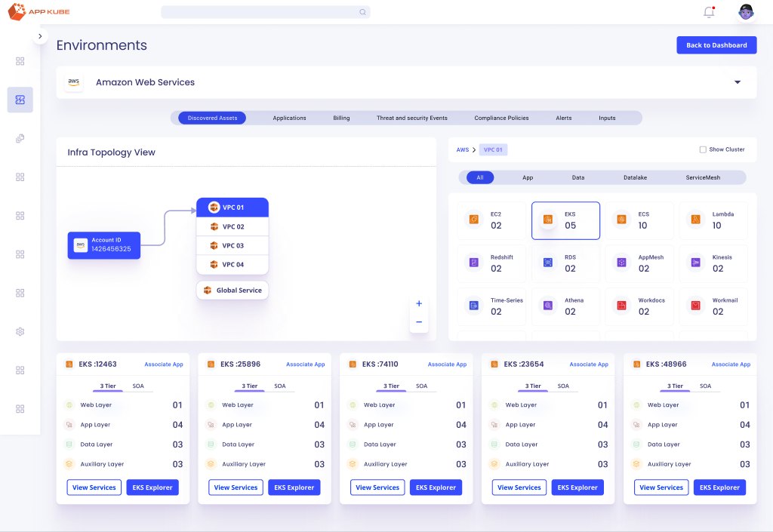The width and height of the screenshot is (773, 532).
Task: Filter services by ServiceMesh
Action: 703,177
